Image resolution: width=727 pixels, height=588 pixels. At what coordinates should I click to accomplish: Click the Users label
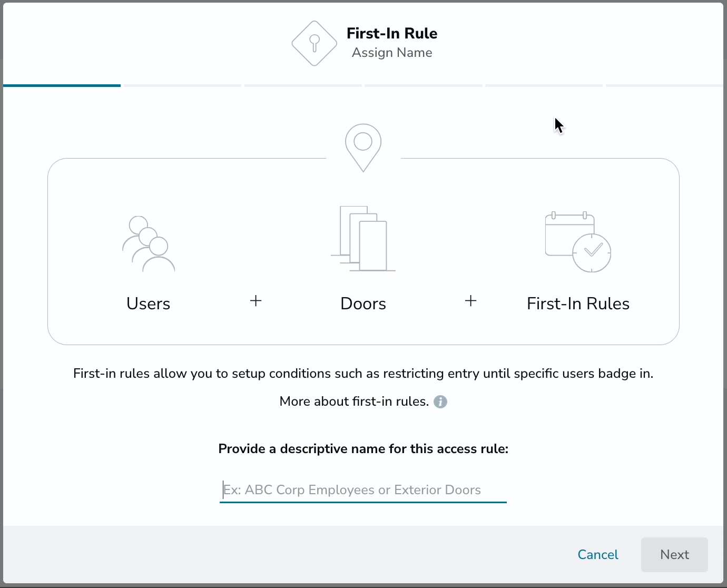point(149,304)
